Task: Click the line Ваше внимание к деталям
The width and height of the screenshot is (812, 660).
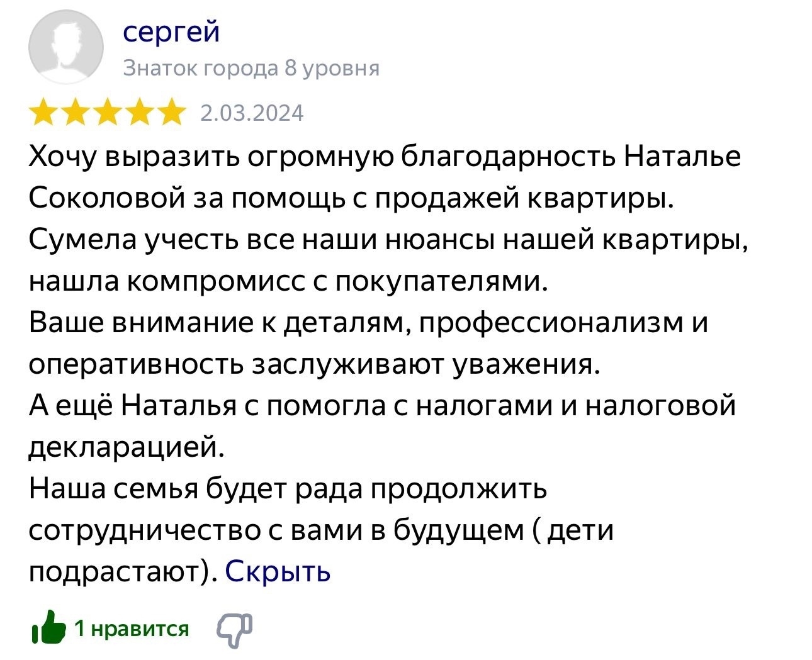Action: (368, 323)
